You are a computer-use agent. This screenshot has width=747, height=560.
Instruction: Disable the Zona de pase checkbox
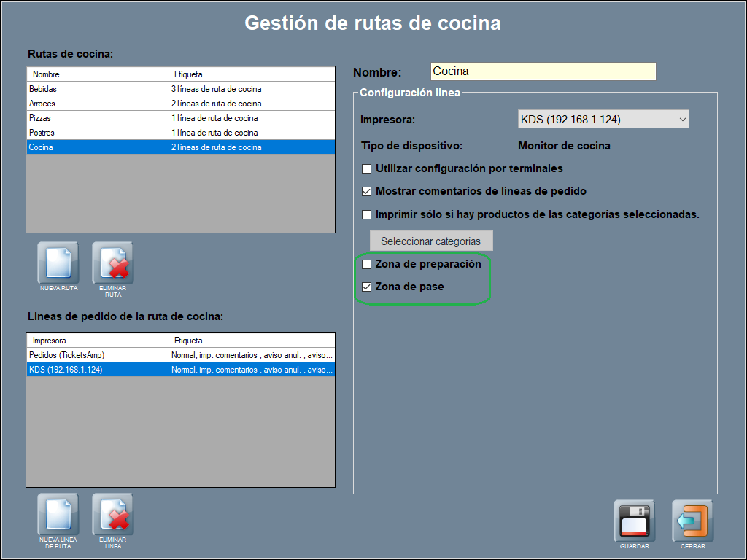(367, 287)
